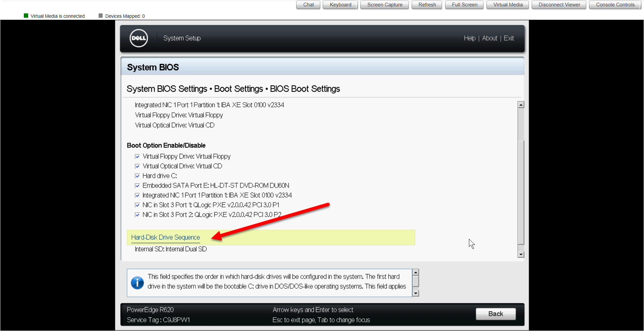Open the Virtual Media menu

pos(507,5)
